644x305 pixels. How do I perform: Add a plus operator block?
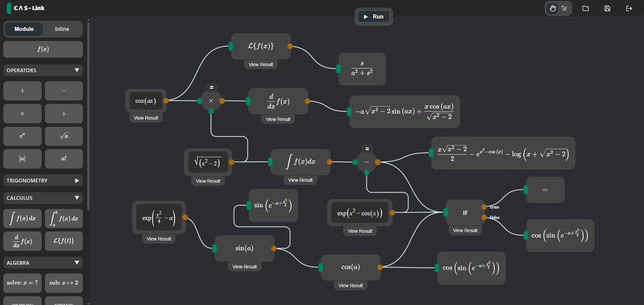[x=22, y=91]
